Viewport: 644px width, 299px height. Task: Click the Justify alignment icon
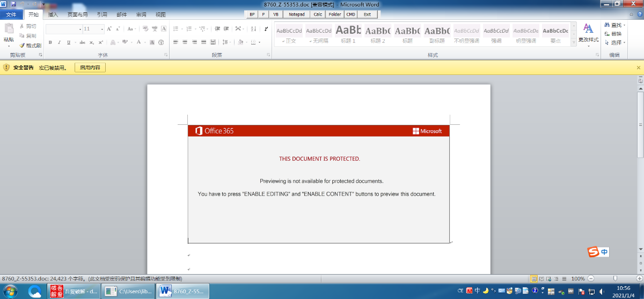(x=204, y=42)
